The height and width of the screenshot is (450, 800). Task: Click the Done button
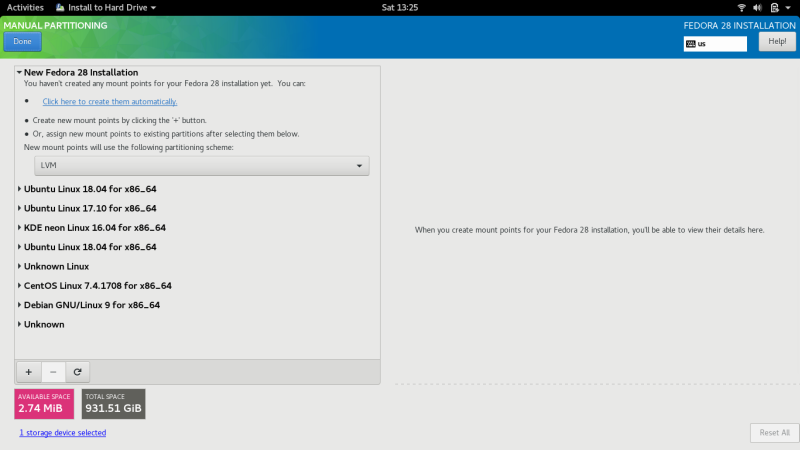tap(22, 42)
